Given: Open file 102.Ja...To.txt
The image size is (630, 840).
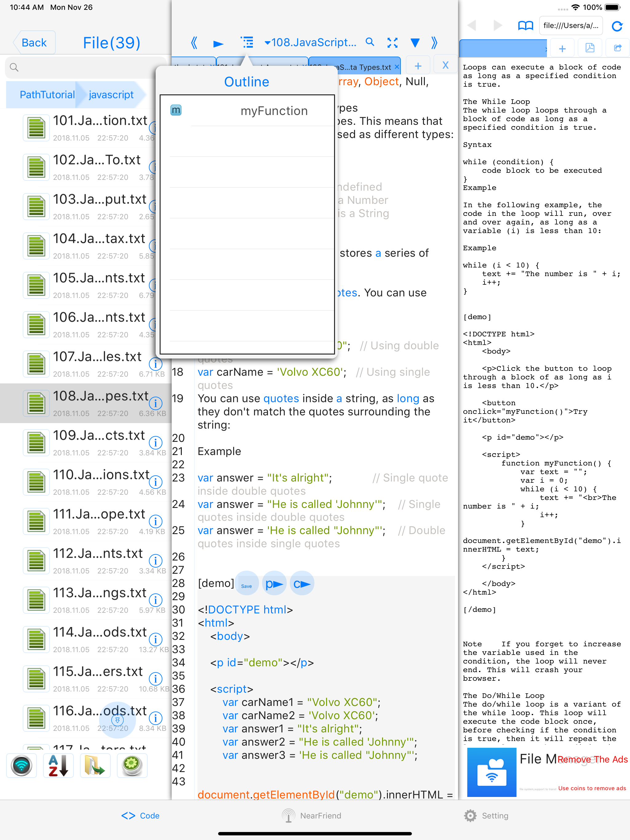Looking at the screenshot, I should [86, 167].
